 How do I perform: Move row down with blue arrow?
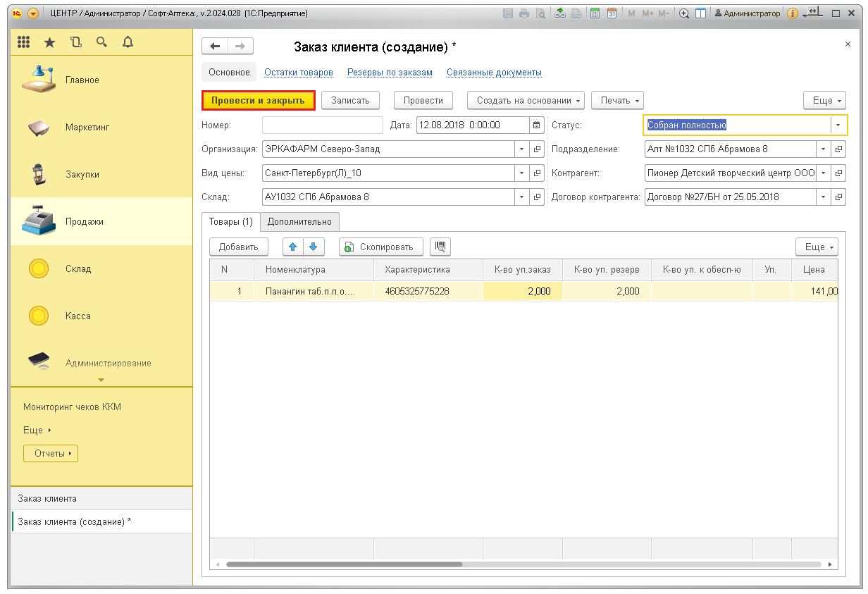[x=314, y=247]
